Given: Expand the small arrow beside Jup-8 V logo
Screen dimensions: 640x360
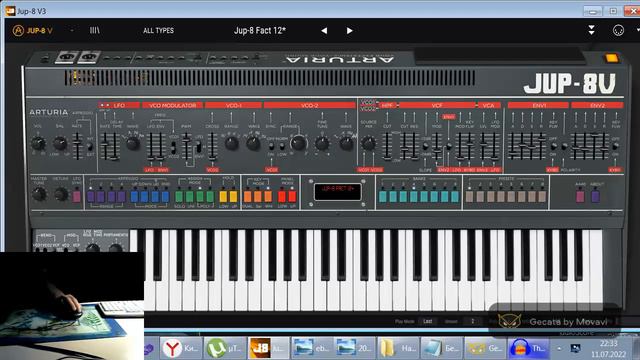Looking at the screenshot, I should click(x=72, y=31).
